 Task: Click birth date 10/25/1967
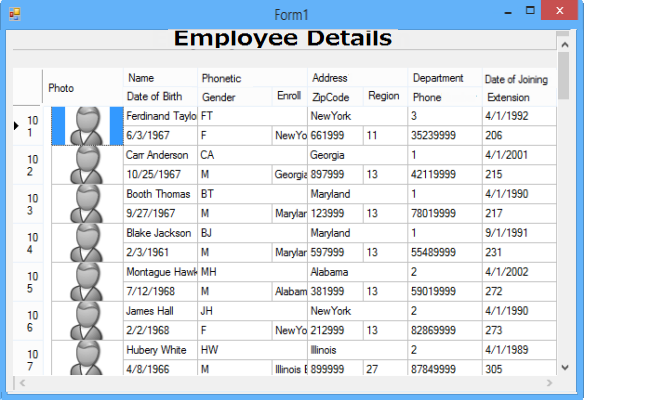160,174
